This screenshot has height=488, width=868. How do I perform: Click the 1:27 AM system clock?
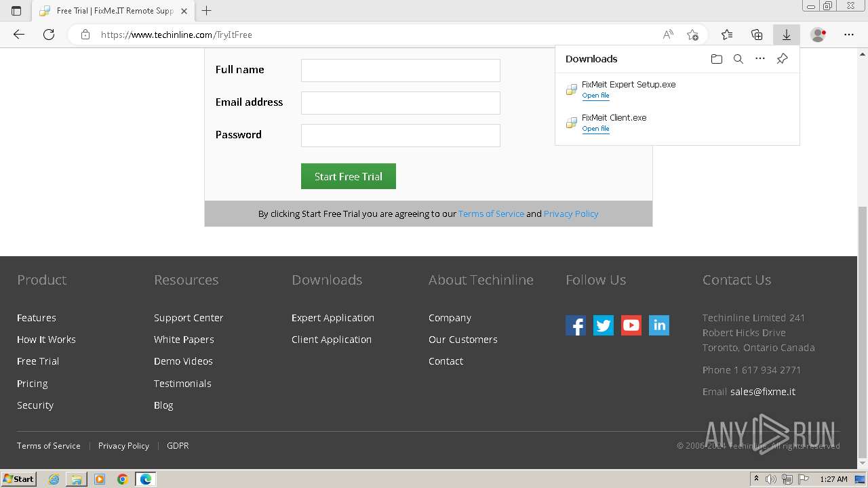(x=833, y=479)
